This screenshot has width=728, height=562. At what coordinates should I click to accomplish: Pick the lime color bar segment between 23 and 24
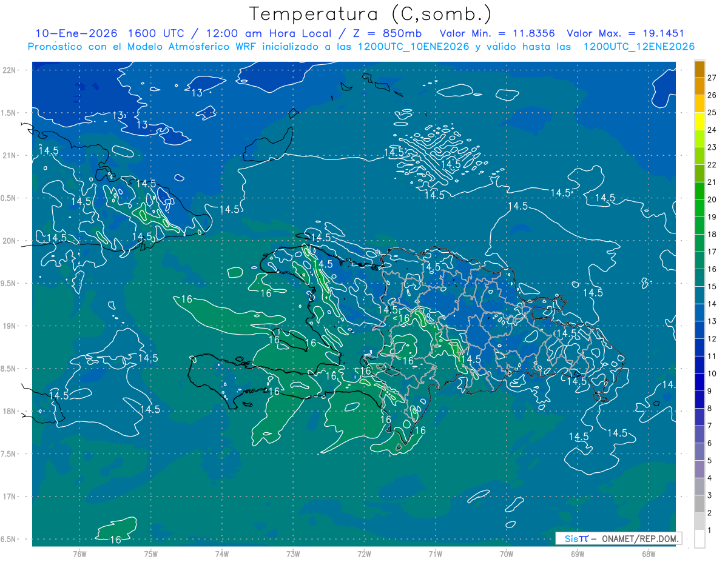(x=699, y=139)
